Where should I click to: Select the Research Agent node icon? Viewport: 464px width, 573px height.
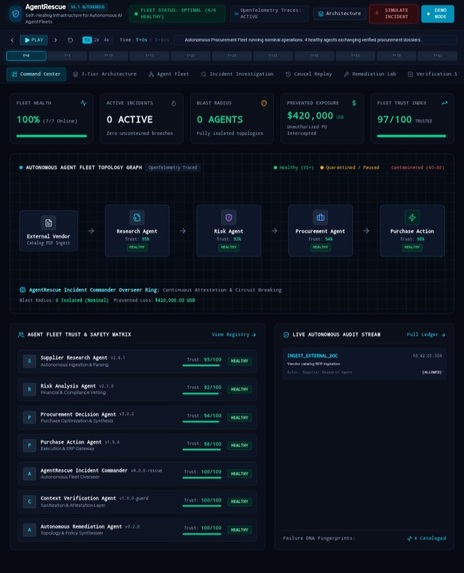coord(137,217)
